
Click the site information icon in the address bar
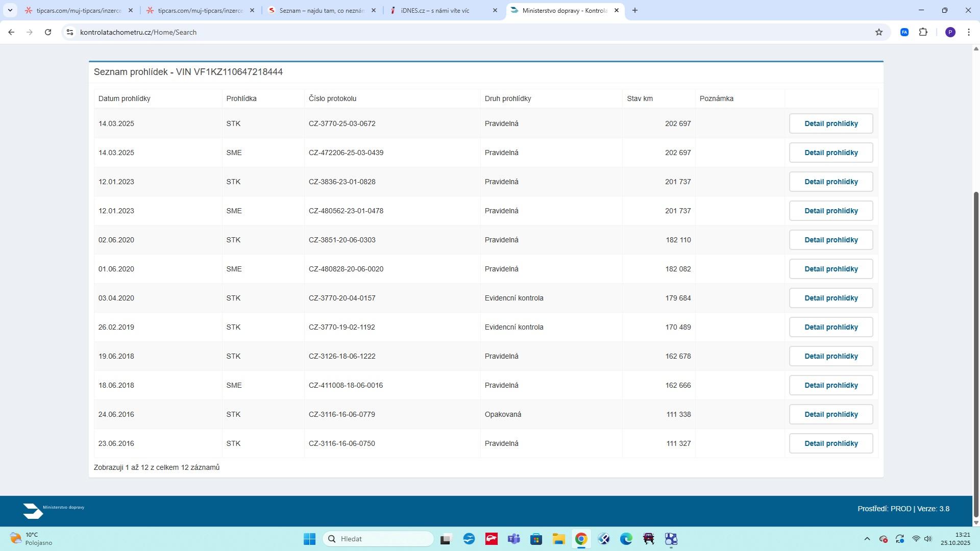click(x=70, y=32)
